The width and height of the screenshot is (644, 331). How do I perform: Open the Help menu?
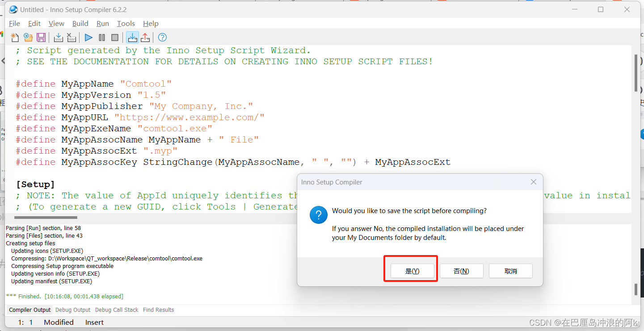pyautogui.click(x=151, y=24)
